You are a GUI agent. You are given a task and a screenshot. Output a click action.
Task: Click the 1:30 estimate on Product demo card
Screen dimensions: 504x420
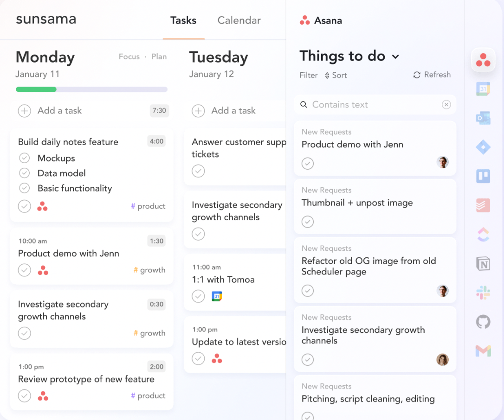pos(156,241)
